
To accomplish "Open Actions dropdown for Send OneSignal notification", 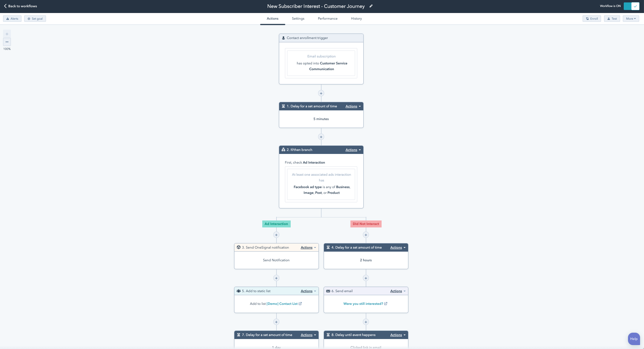I will pos(308,247).
